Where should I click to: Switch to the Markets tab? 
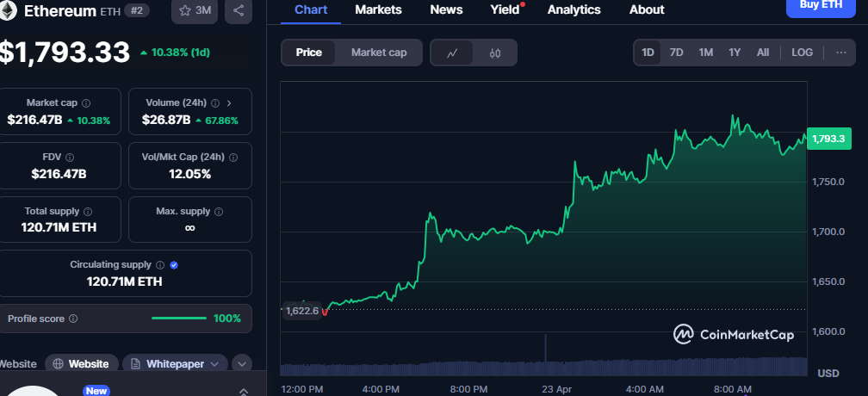click(x=378, y=10)
